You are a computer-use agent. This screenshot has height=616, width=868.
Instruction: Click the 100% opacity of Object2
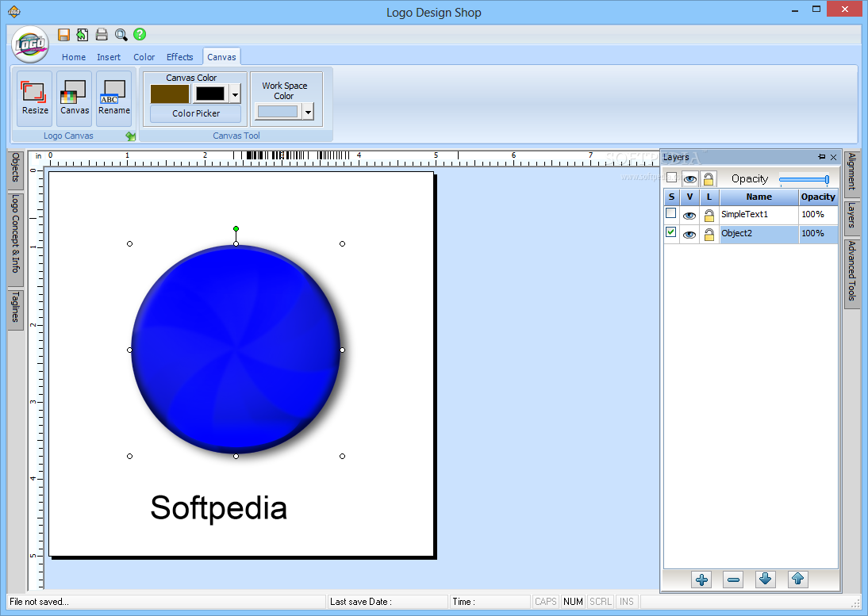click(812, 233)
